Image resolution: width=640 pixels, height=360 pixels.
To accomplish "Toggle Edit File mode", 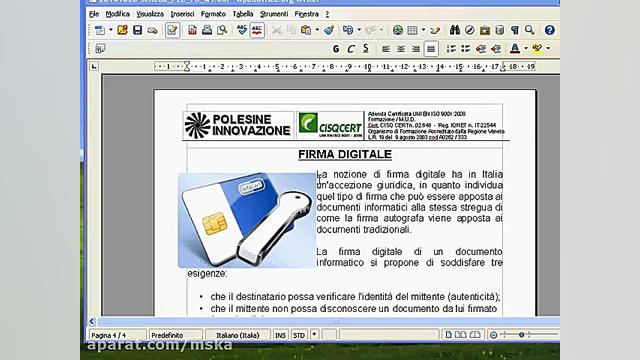I will pyautogui.click(x=172, y=30).
